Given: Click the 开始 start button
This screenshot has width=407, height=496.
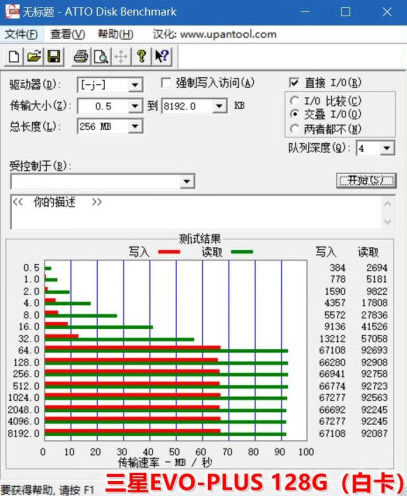Looking at the screenshot, I should 366,181.
